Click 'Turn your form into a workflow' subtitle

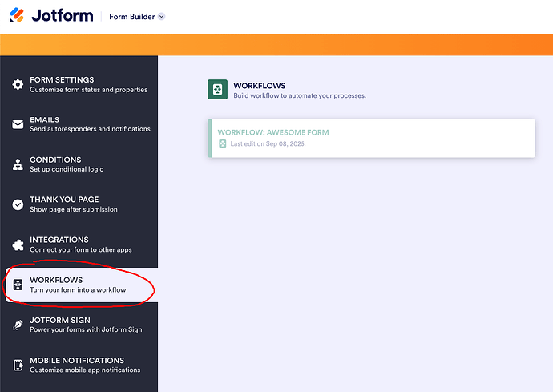(x=78, y=290)
